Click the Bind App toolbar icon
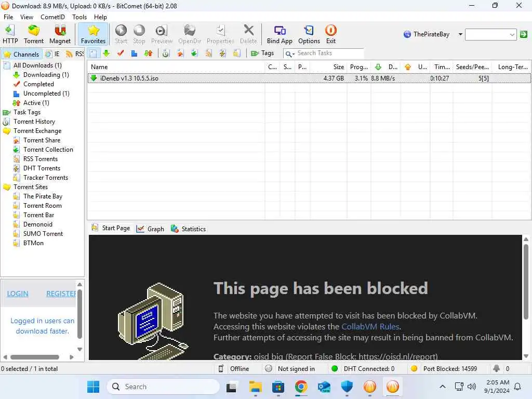 point(280,34)
